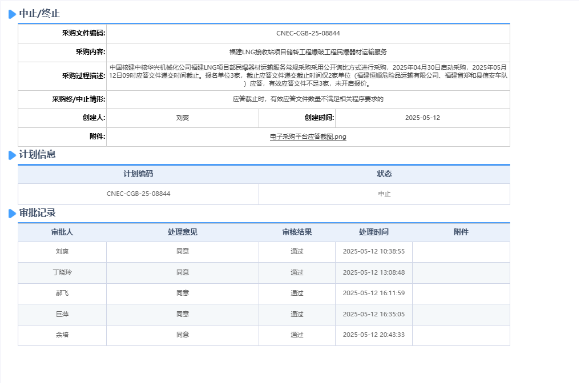Click CNEC-CGB-25-08844 in the 计划信息 table
The width and height of the screenshot is (579, 383).
pyautogui.click(x=138, y=194)
